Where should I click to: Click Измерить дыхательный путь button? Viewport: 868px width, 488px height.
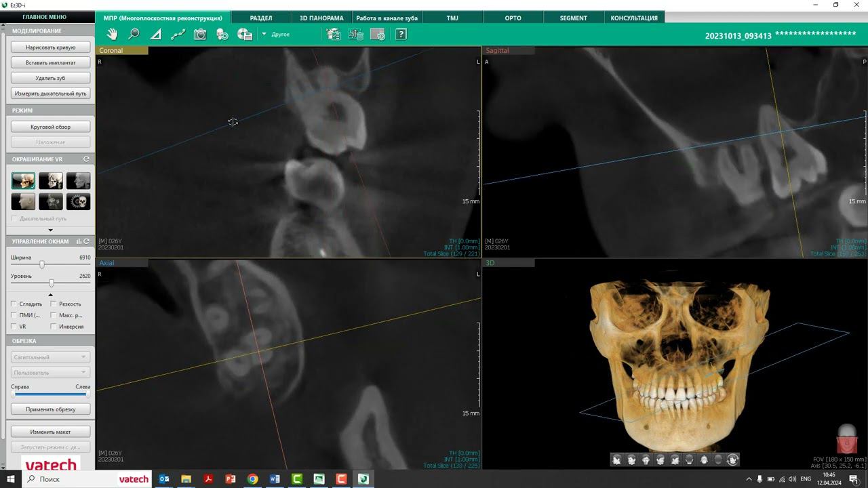(x=51, y=94)
